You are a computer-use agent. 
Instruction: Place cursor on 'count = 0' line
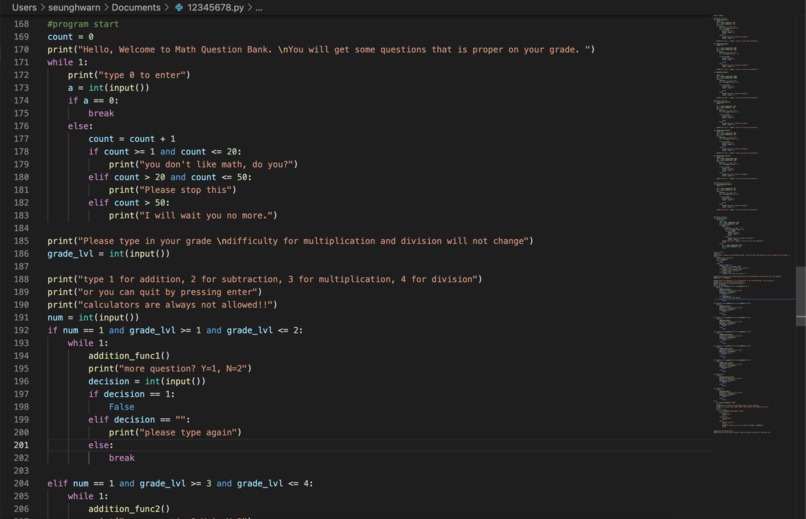point(70,37)
